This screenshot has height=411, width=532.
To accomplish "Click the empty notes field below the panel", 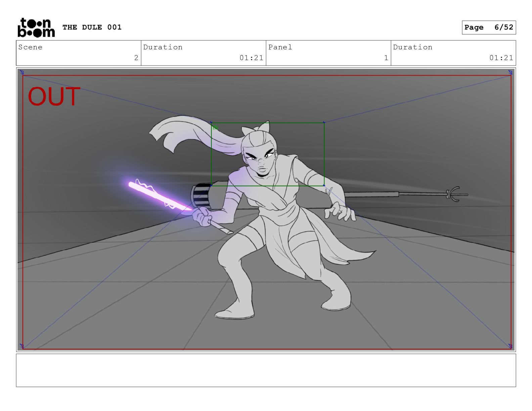I will [266, 370].
